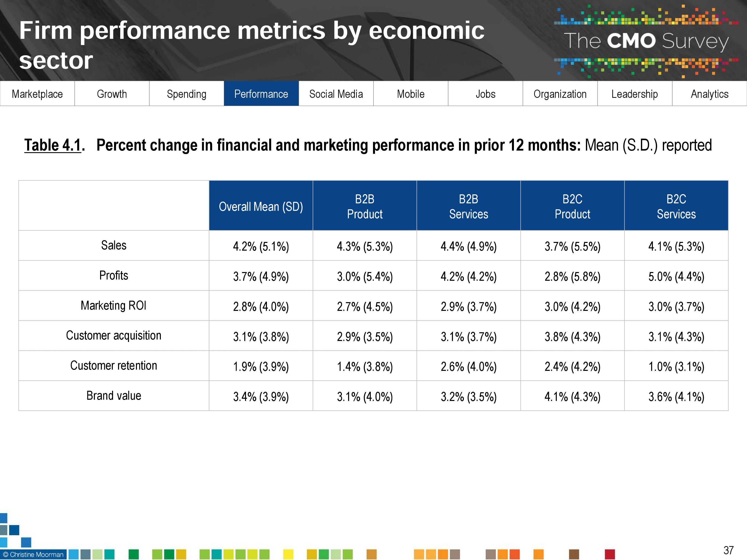Click the B2B Services column header
The width and height of the screenshot is (747, 560).
468,206
